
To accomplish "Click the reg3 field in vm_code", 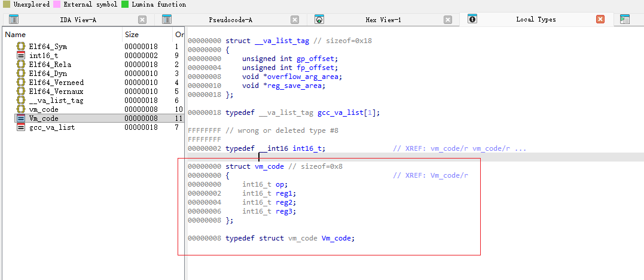I will pos(284,211).
